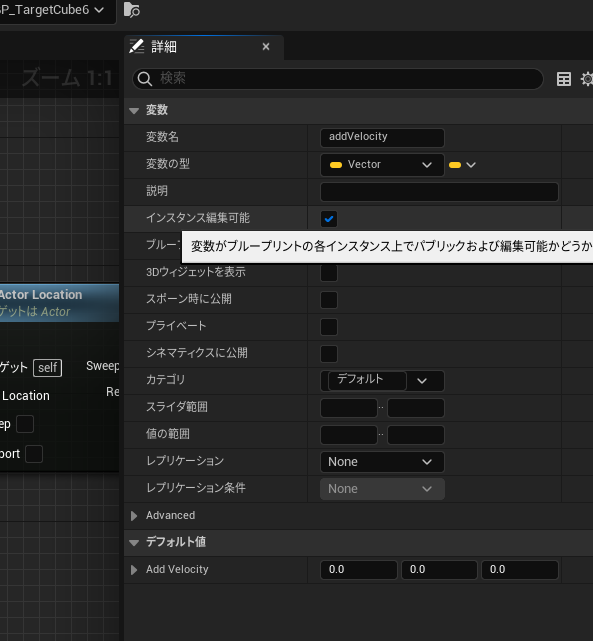
Task: Close the 詳細 tab
Action: click(266, 47)
